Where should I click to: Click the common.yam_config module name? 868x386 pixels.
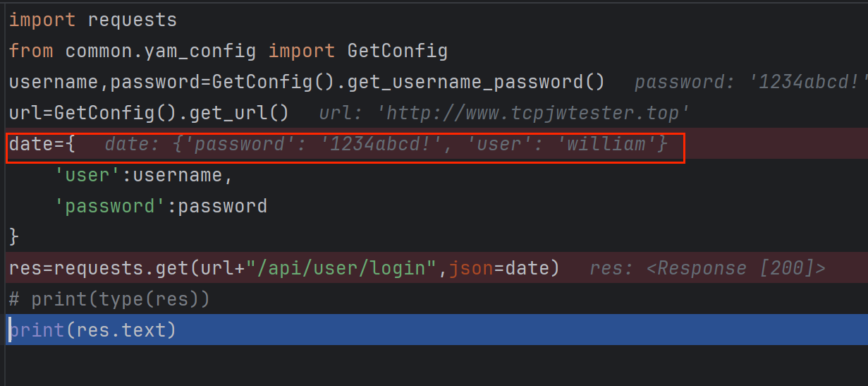(x=161, y=51)
